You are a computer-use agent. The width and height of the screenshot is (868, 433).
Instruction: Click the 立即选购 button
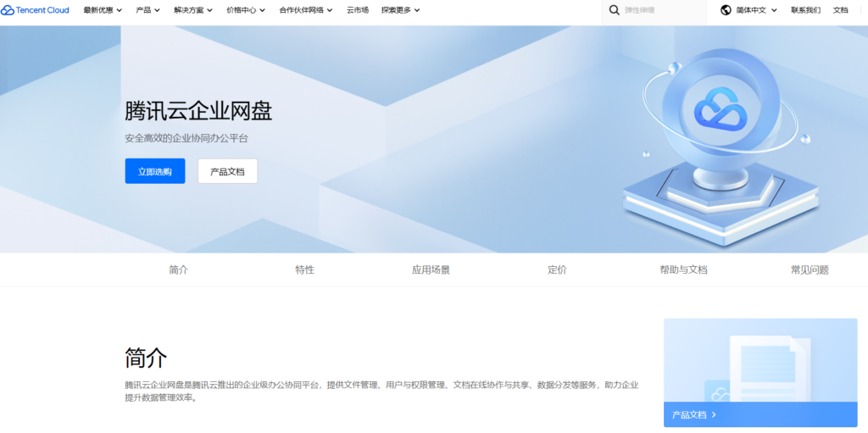(155, 171)
